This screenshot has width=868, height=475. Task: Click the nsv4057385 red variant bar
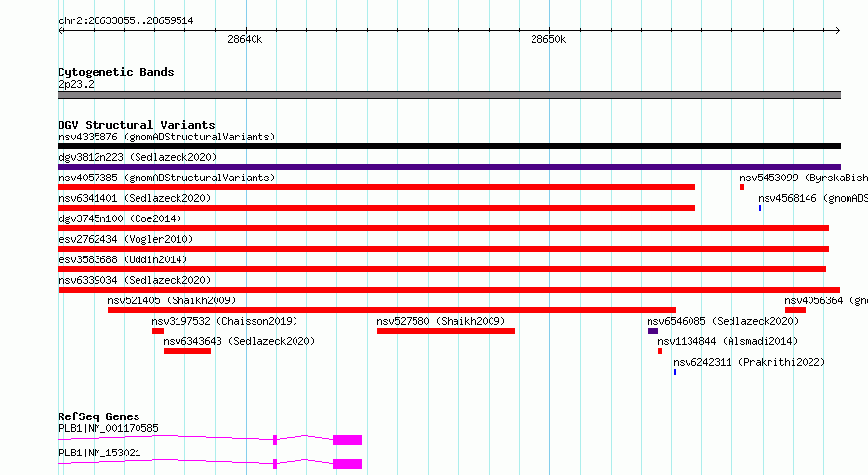[376, 187]
